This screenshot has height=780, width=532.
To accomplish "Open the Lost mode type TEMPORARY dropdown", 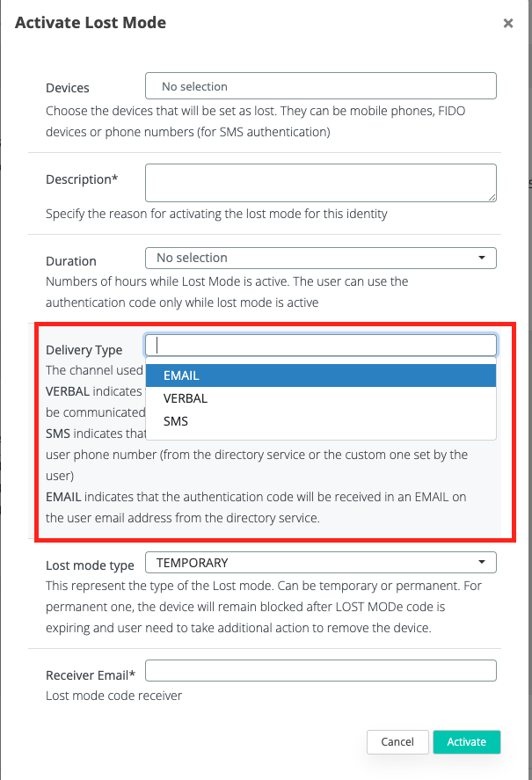I will [x=320, y=562].
